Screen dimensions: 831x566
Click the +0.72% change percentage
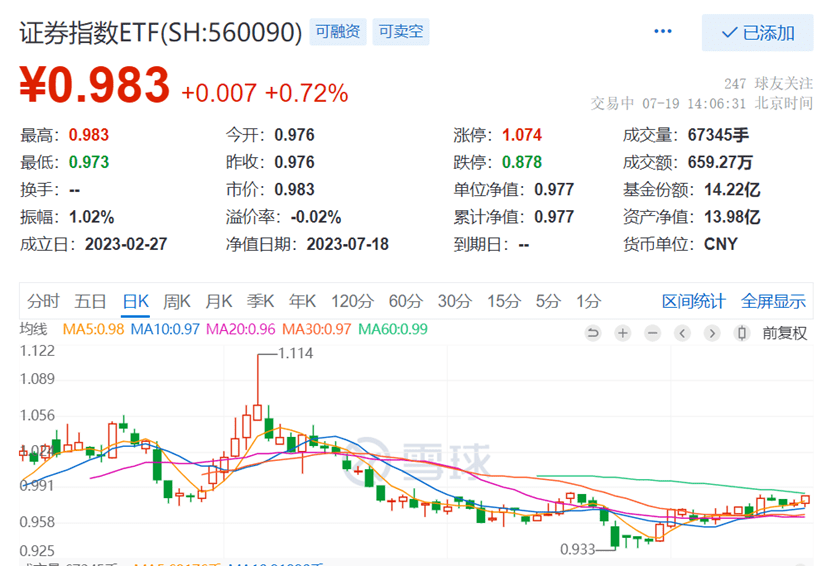point(306,93)
